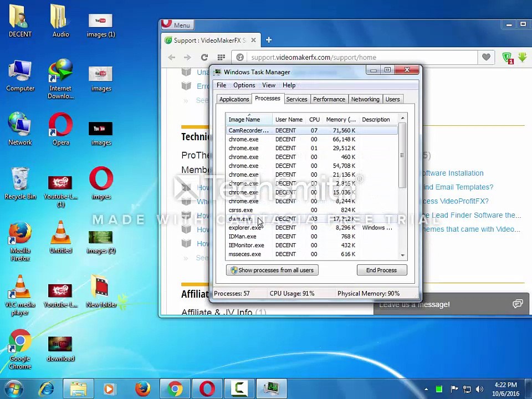Open the Task Manager View menu

click(x=268, y=85)
